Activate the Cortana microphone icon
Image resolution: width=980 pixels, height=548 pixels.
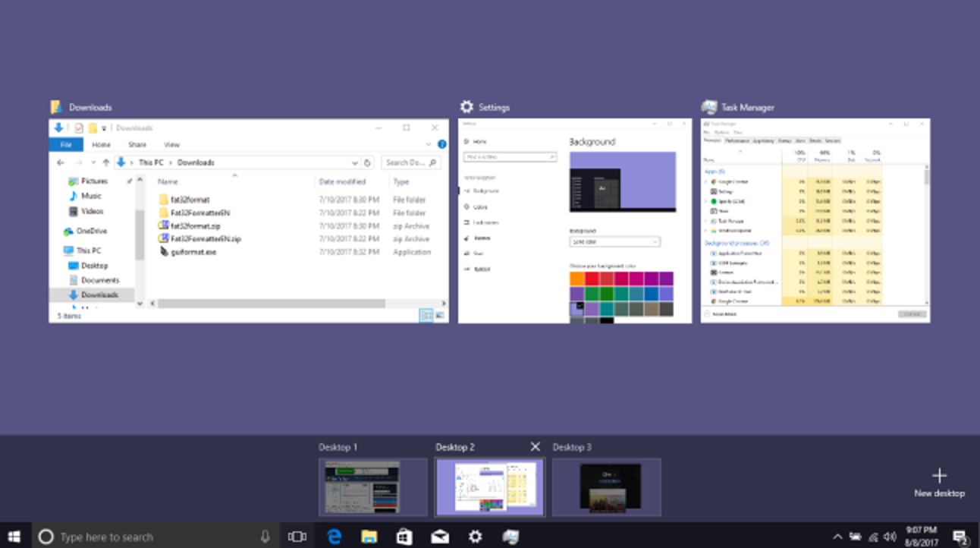point(265,537)
